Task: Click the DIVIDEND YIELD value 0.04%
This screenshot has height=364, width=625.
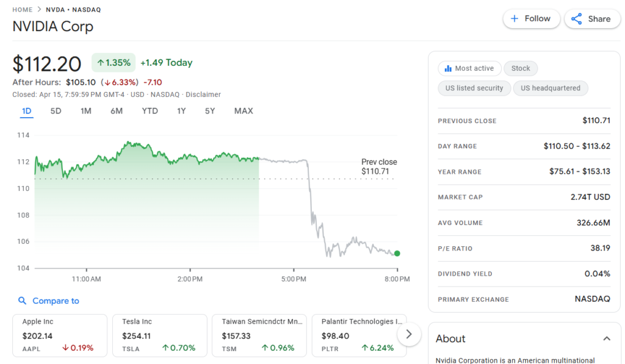Action: pyautogui.click(x=598, y=274)
